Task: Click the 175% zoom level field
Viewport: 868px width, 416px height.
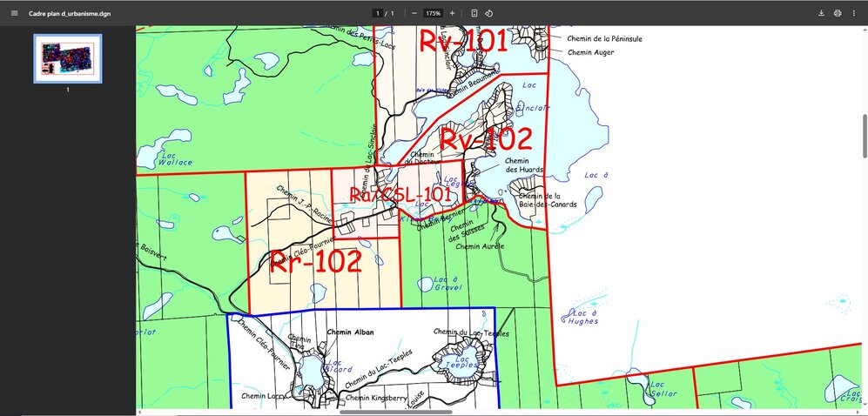Action: click(433, 13)
